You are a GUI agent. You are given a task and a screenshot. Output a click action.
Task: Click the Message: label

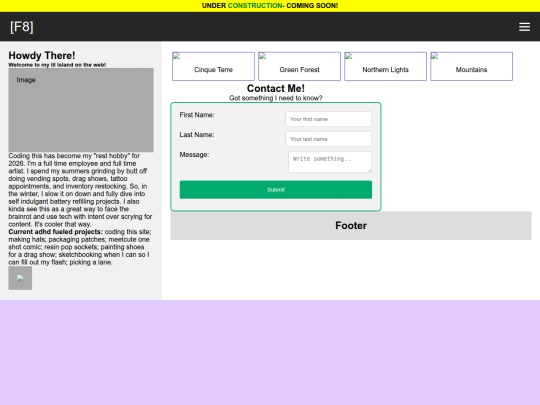click(x=194, y=155)
